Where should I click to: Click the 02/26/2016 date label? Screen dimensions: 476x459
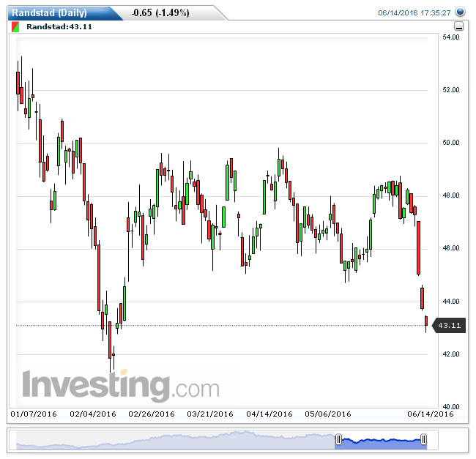point(152,414)
